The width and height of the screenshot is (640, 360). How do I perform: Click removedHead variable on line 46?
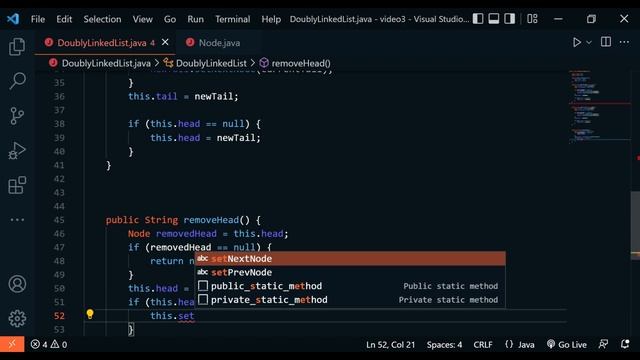coord(186,233)
